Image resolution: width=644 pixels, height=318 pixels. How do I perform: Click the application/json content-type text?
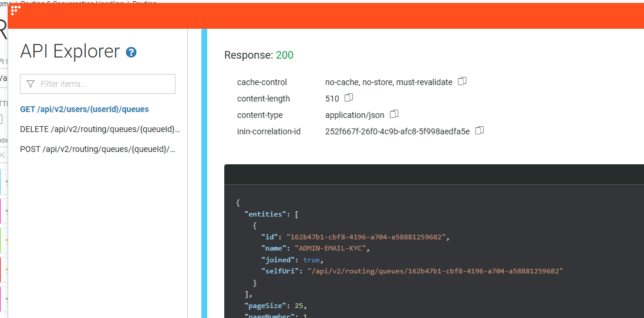click(x=355, y=115)
